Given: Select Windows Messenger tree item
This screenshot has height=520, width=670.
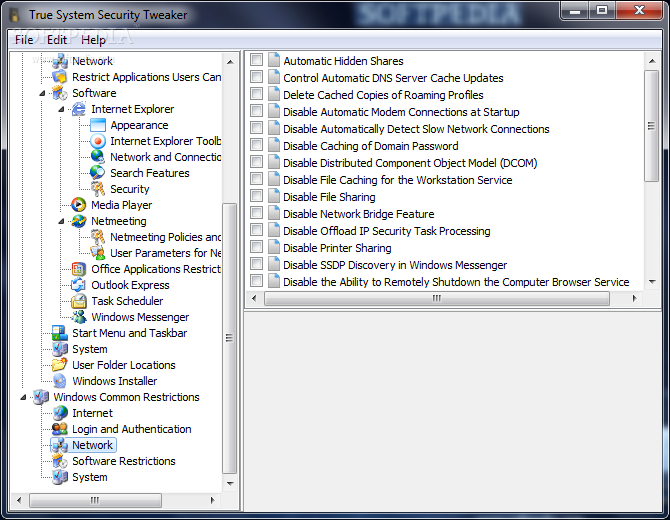Looking at the screenshot, I should click(x=140, y=317).
